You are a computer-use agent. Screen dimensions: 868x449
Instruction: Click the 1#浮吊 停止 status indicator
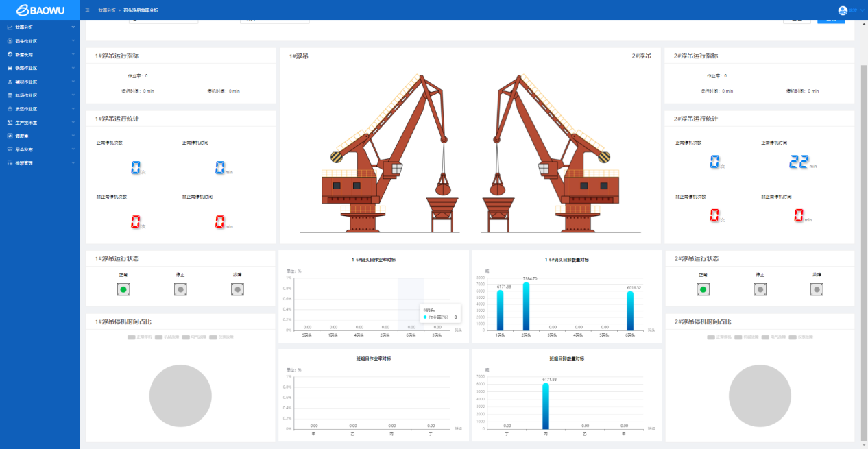click(x=180, y=290)
